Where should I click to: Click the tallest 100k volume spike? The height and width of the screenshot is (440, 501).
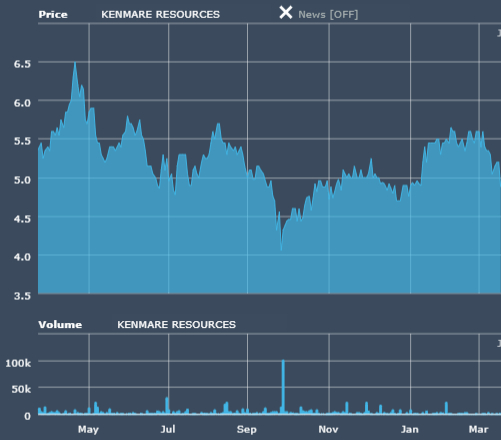[283, 387]
